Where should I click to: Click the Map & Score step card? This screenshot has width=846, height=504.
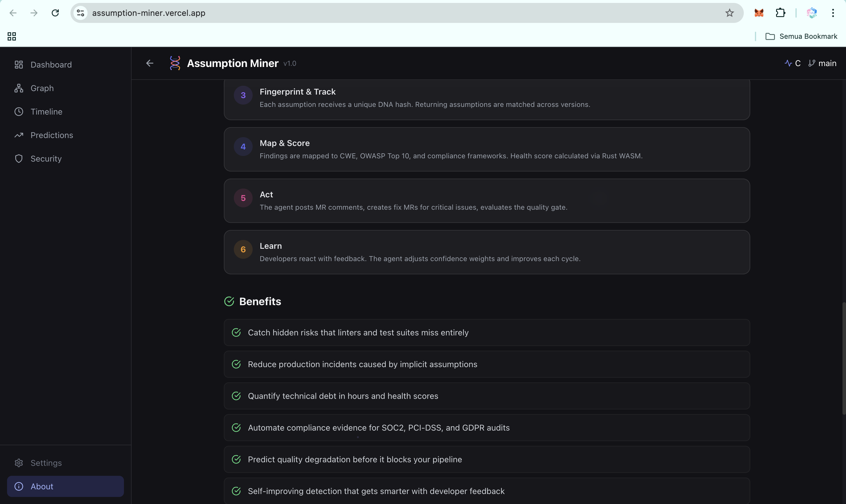click(x=486, y=149)
